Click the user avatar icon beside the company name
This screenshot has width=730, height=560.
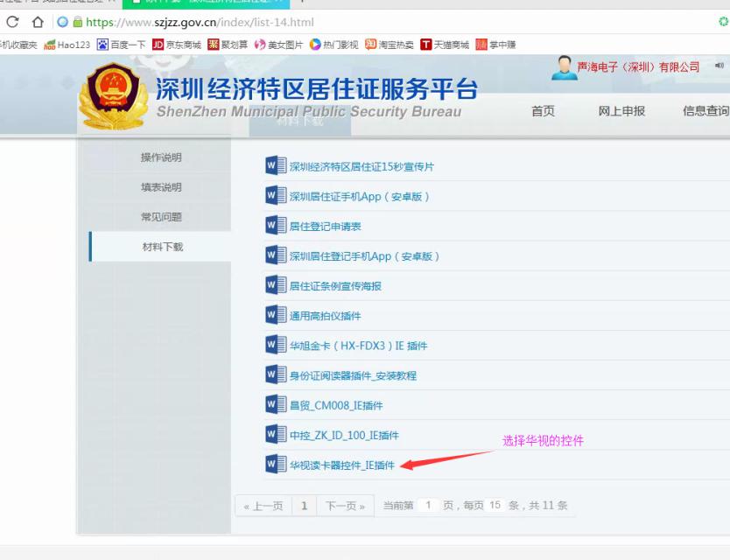[x=564, y=67]
